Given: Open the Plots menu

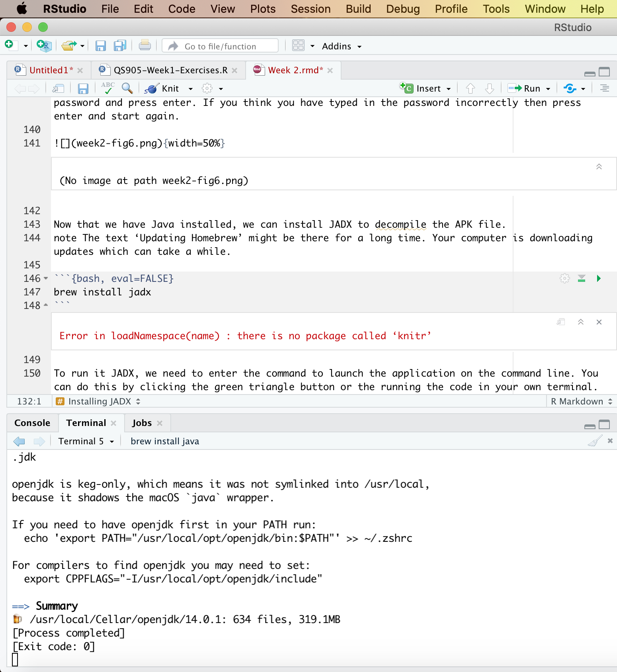Looking at the screenshot, I should click(263, 9).
